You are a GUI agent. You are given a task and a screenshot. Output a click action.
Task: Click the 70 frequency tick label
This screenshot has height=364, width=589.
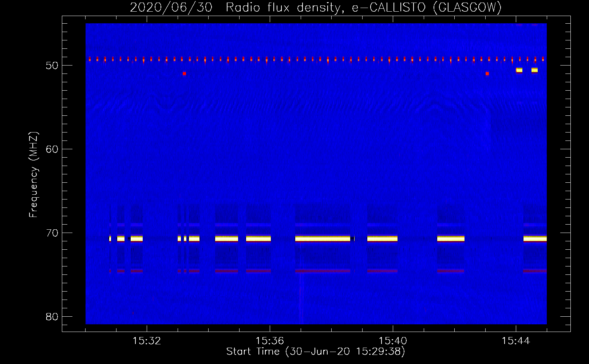pos(52,233)
